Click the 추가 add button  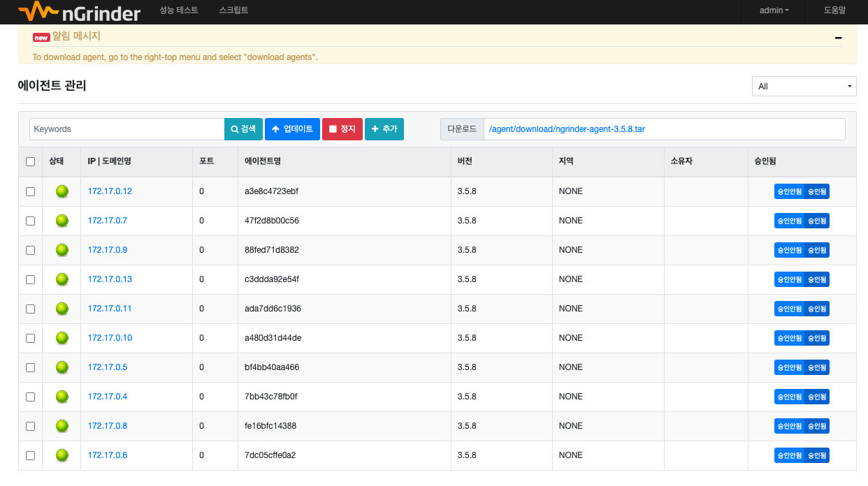(x=384, y=129)
